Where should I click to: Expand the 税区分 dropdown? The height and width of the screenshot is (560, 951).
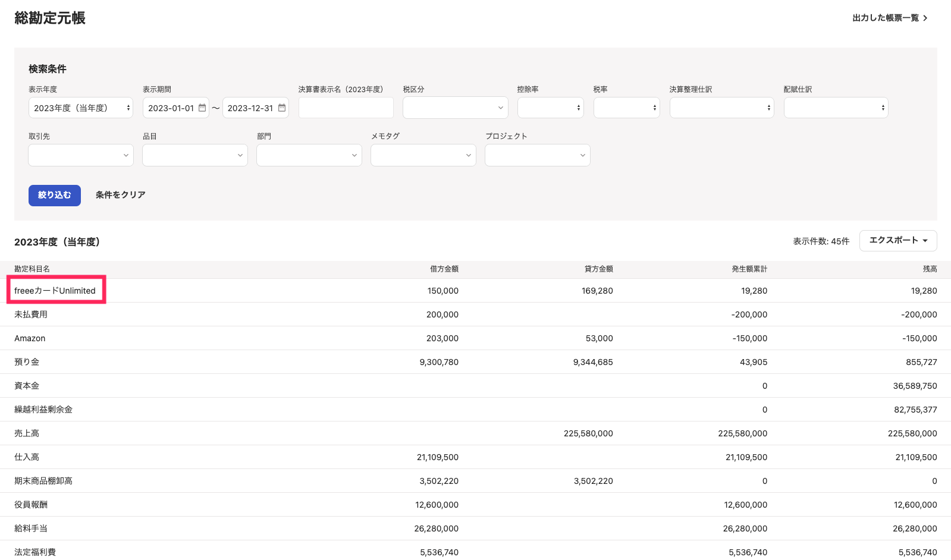click(455, 108)
